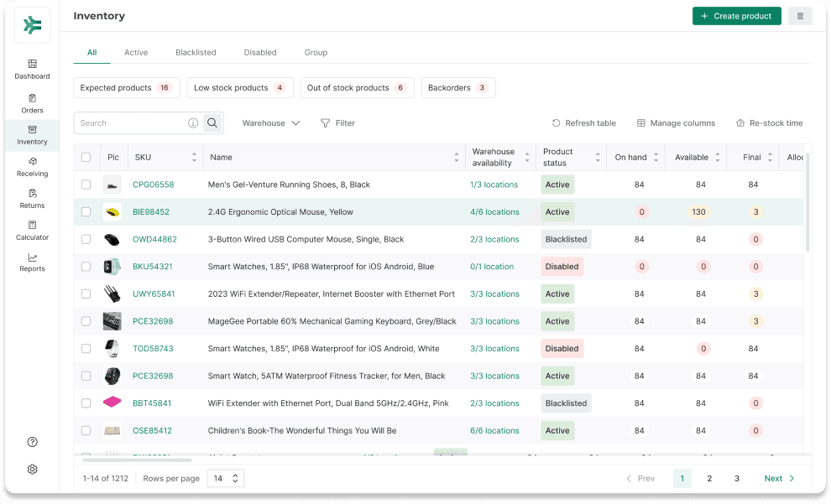
Task: Tick the checkbox for SKU OWD44862
Action: tap(86, 239)
